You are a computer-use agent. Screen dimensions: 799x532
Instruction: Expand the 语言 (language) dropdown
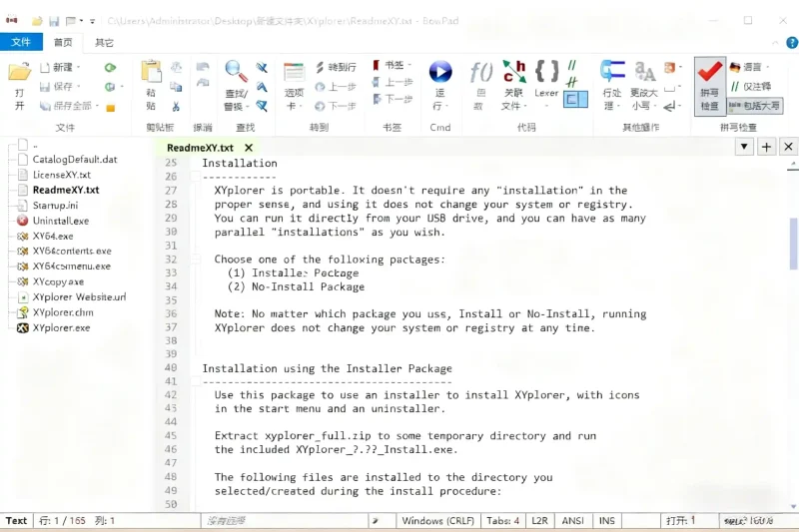[749, 67]
